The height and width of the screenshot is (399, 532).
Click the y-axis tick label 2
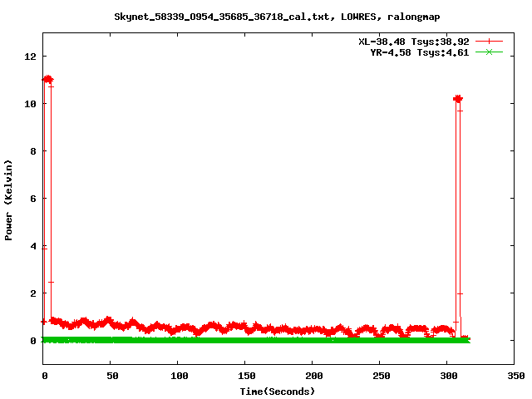point(33,293)
